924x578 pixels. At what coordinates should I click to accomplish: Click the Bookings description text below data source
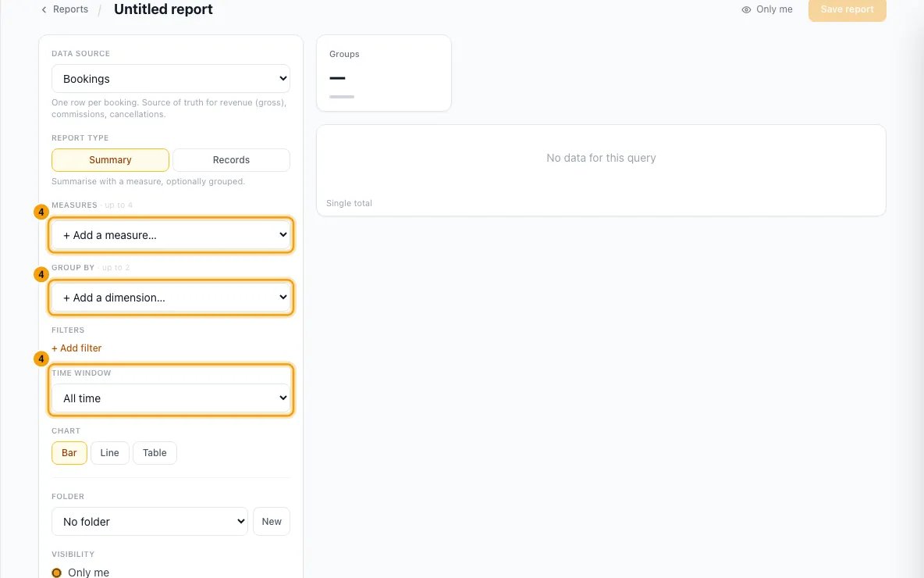169,109
